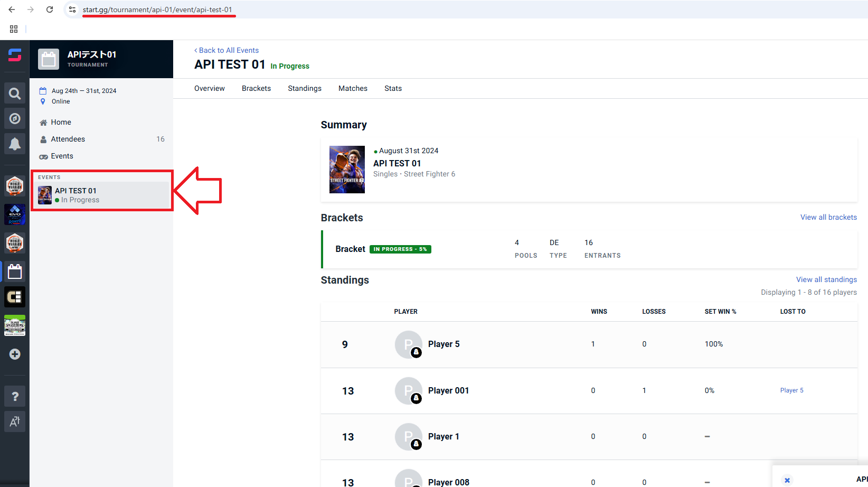Open the Matches tab
This screenshot has width=868, height=487.
353,88
